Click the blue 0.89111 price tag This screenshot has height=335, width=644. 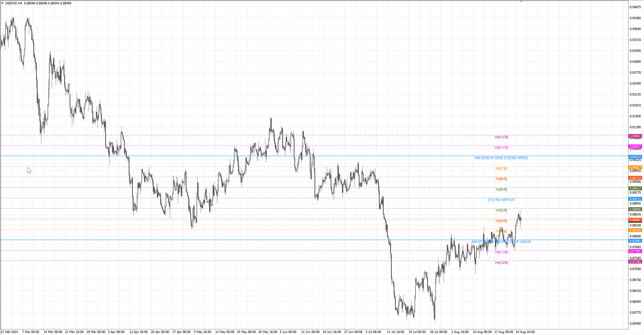(635, 199)
